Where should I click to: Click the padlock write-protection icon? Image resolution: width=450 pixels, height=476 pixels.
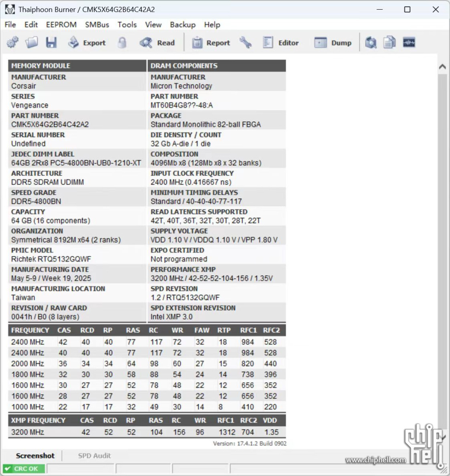pyautogui.click(x=122, y=43)
